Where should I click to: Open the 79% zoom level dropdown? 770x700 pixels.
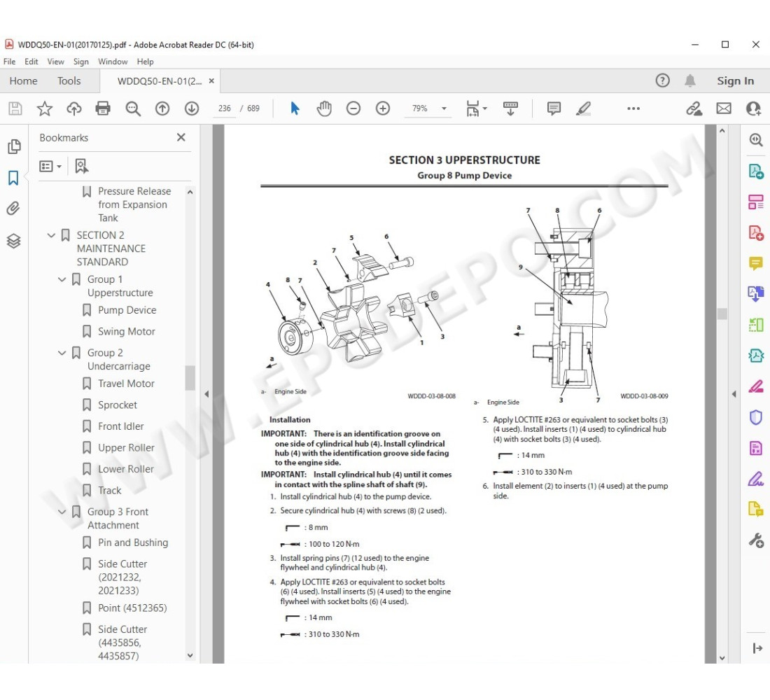pyautogui.click(x=443, y=108)
